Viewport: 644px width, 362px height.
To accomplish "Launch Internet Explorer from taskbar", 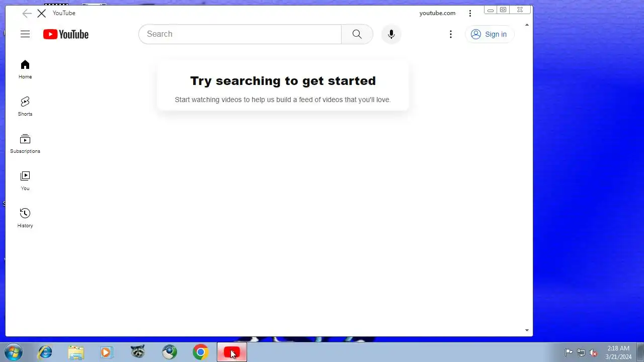I will coord(45,352).
